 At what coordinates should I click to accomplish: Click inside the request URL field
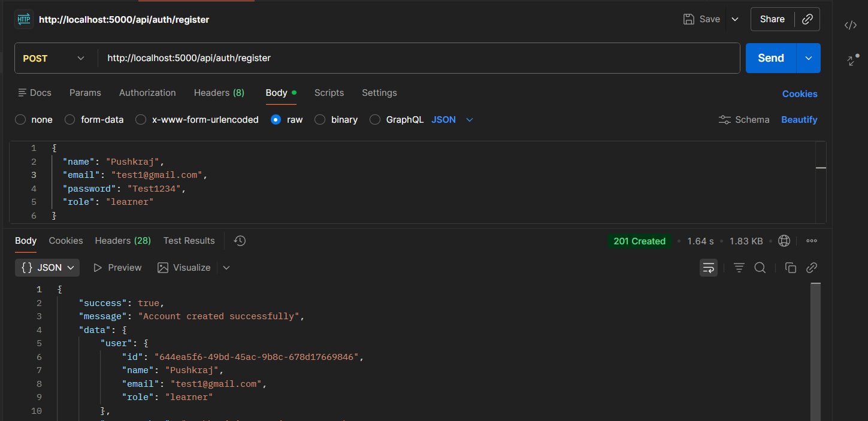[x=419, y=58]
